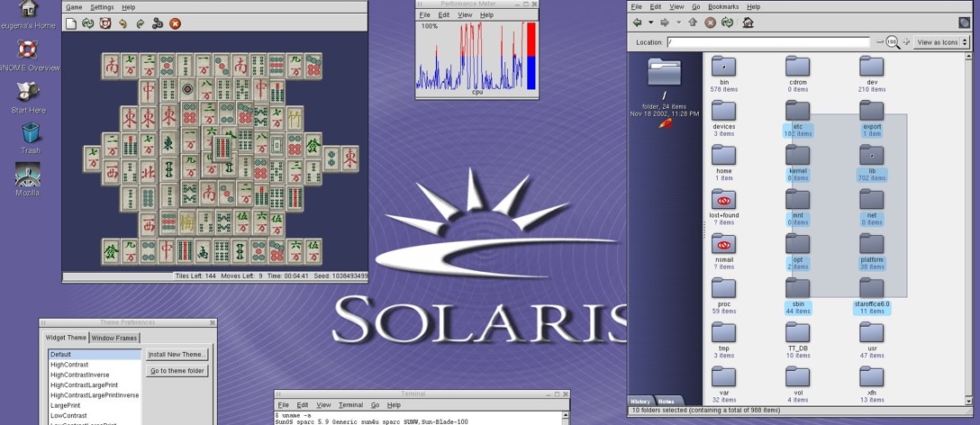Click the Install New Theme button
This screenshot has width=980, height=425.
click(177, 355)
